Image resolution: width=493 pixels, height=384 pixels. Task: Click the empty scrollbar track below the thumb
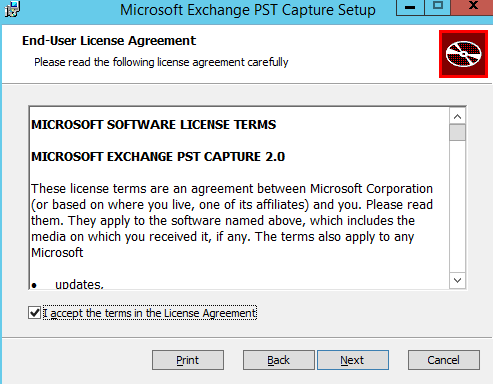coord(457,207)
